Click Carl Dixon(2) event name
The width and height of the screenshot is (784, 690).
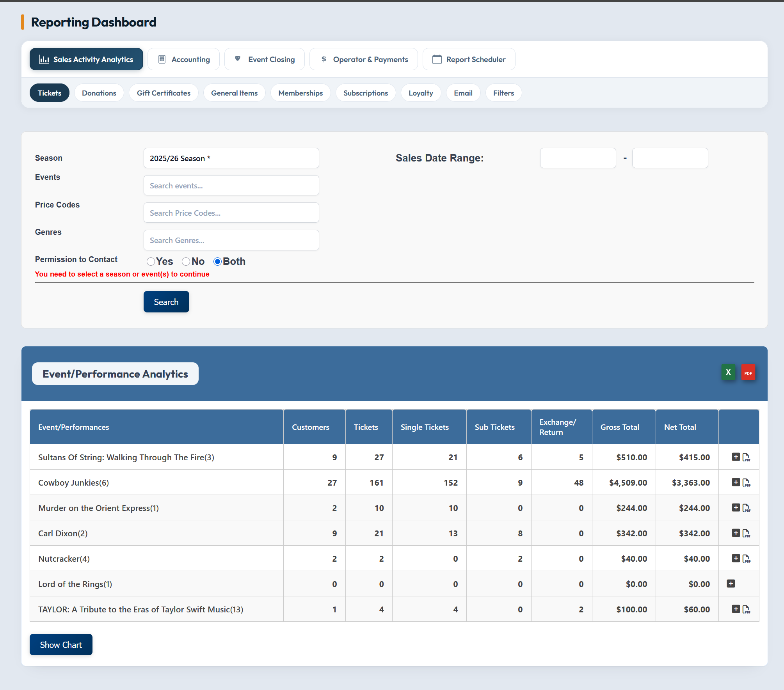pyautogui.click(x=63, y=533)
